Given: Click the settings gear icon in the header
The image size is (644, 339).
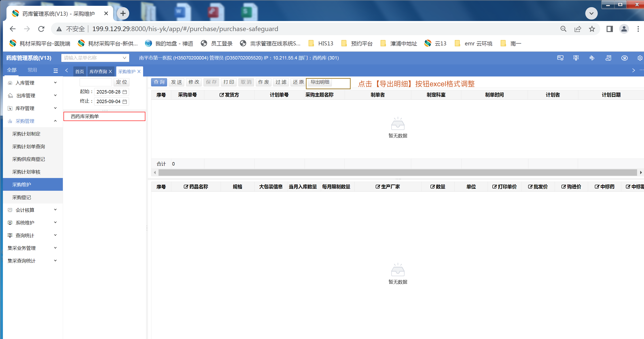Looking at the screenshot, I should tap(640, 58).
